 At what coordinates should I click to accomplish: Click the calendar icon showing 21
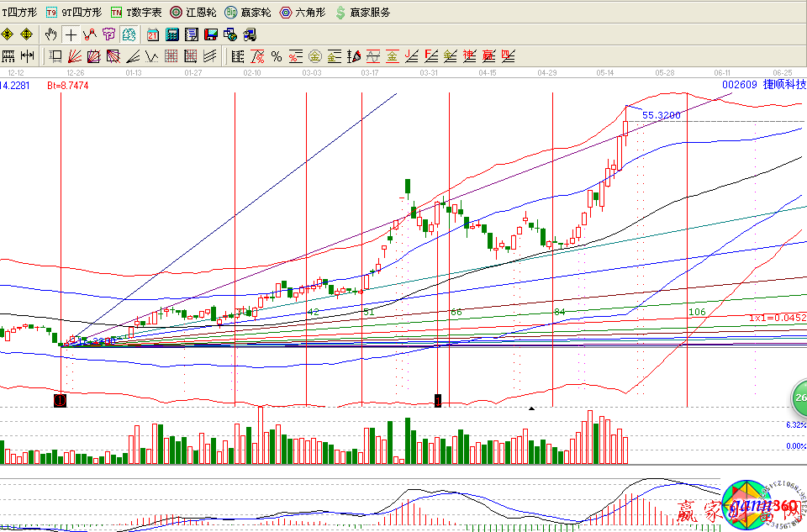tap(153, 34)
